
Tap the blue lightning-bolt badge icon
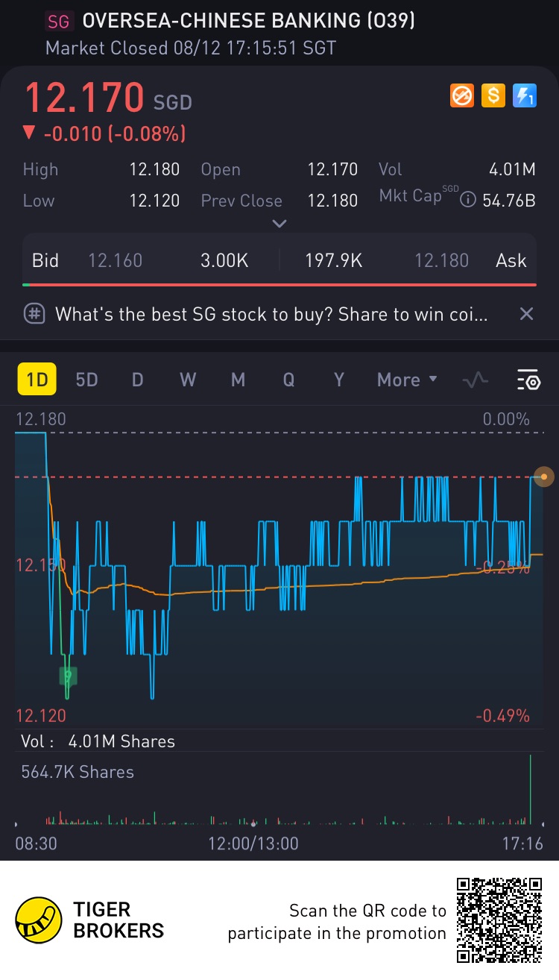524,95
